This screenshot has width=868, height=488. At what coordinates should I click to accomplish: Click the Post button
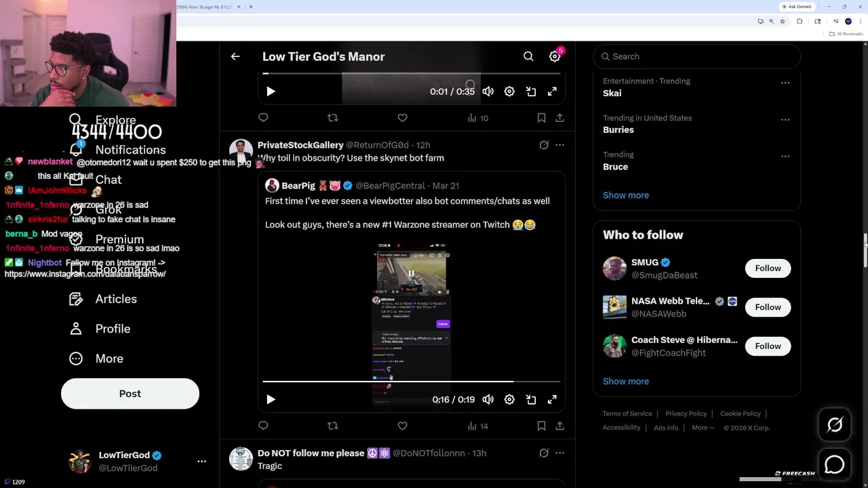click(x=130, y=394)
